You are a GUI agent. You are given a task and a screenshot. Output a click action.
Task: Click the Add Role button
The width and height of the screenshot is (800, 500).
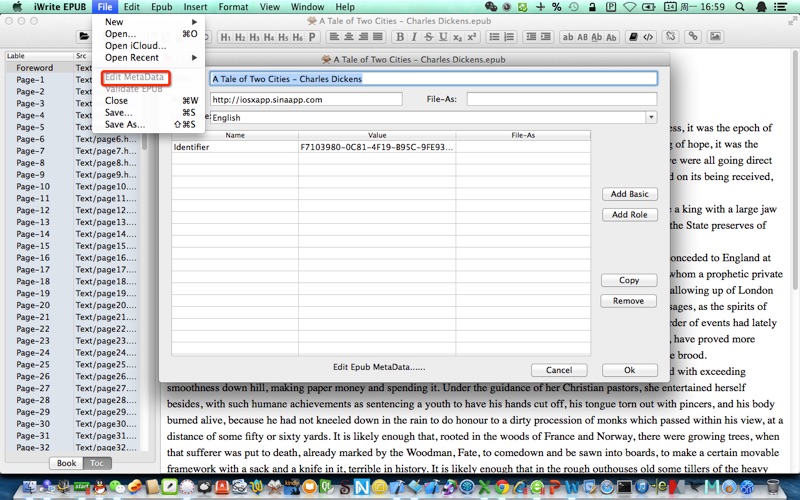[x=630, y=214]
